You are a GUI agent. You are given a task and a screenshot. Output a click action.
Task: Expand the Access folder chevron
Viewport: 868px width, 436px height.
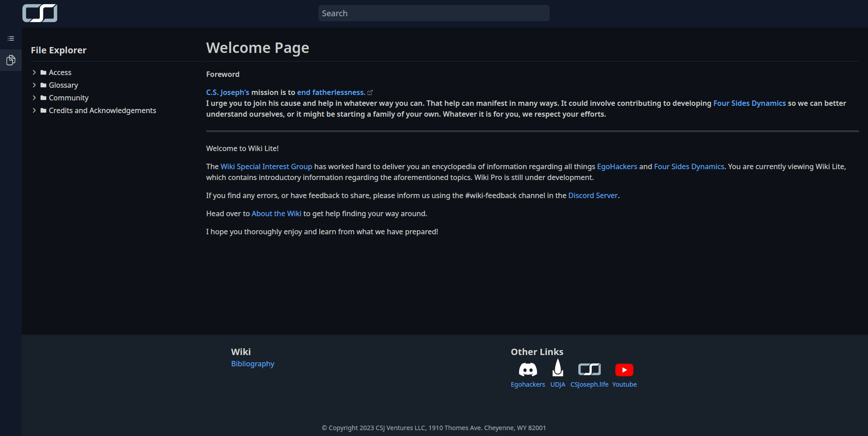(34, 72)
